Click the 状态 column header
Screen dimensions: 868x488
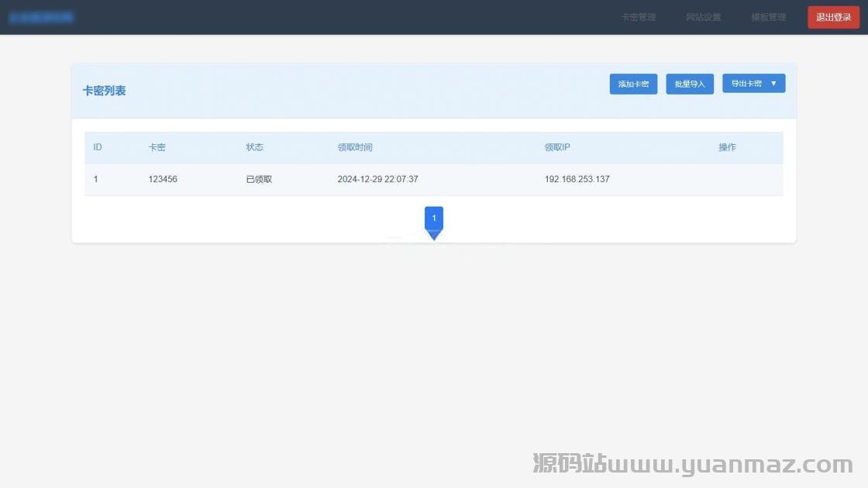tap(255, 147)
